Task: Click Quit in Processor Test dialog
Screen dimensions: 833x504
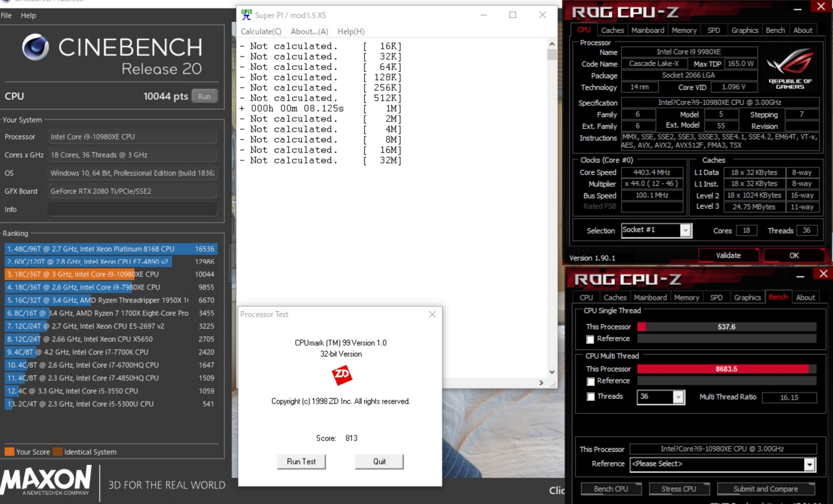Action: [x=380, y=461]
